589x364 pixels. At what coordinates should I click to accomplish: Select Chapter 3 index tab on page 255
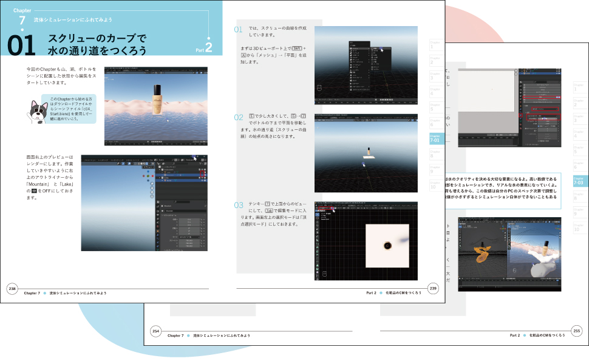580,119
